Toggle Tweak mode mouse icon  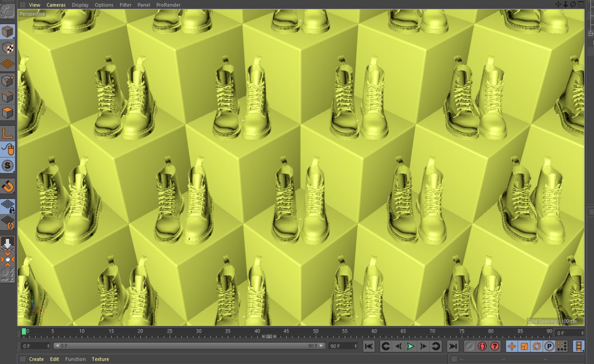point(7,149)
